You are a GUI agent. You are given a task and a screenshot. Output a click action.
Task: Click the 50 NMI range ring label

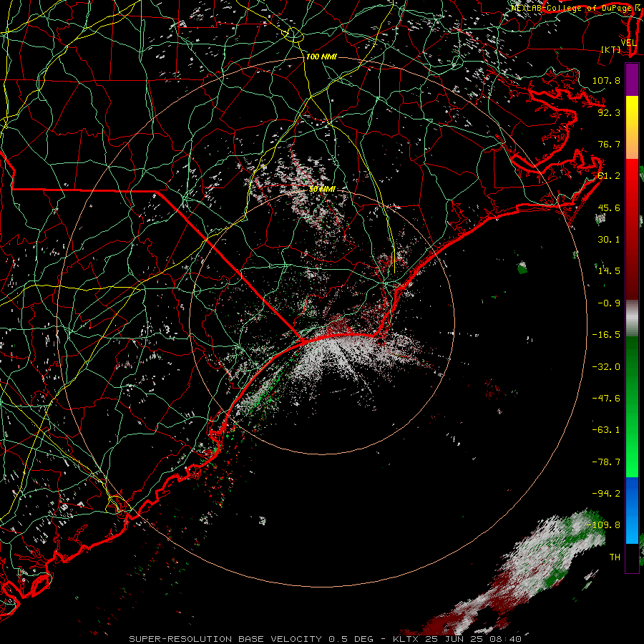point(322,189)
